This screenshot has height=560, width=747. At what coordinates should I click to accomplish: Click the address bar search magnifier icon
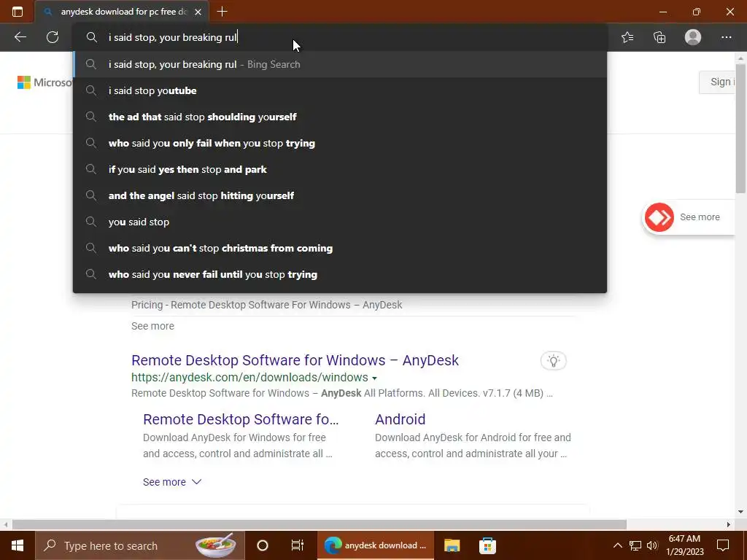pyautogui.click(x=91, y=37)
